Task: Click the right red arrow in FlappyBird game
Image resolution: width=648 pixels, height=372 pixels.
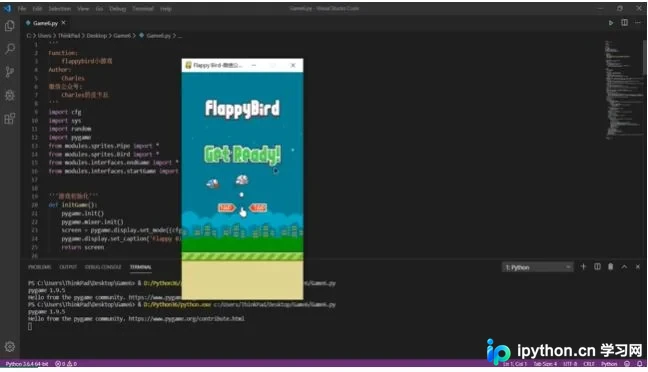Action: 258,207
